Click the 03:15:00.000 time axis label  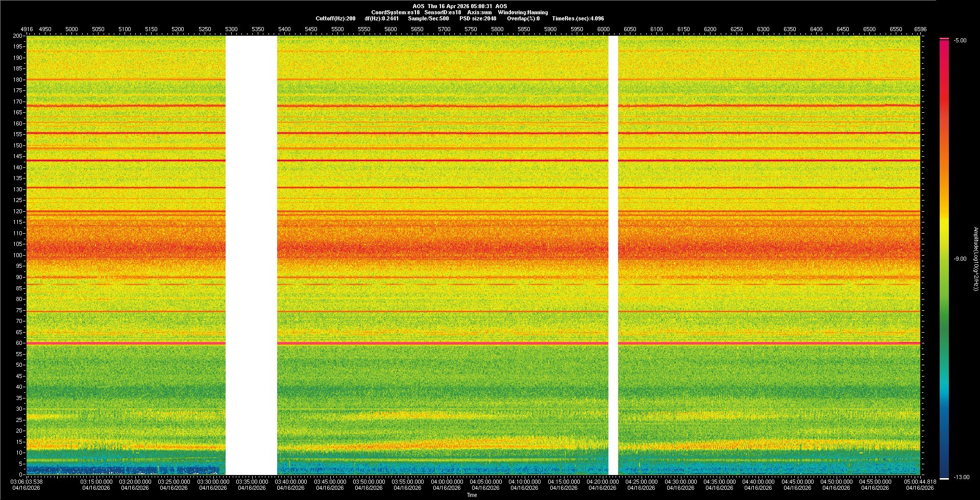pos(96,482)
